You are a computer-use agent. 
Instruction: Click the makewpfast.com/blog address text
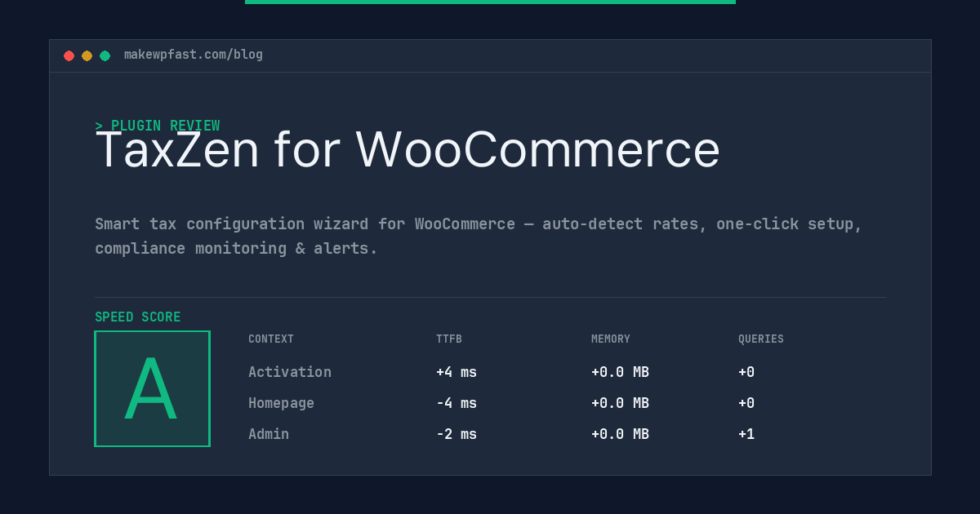[x=194, y=55]
